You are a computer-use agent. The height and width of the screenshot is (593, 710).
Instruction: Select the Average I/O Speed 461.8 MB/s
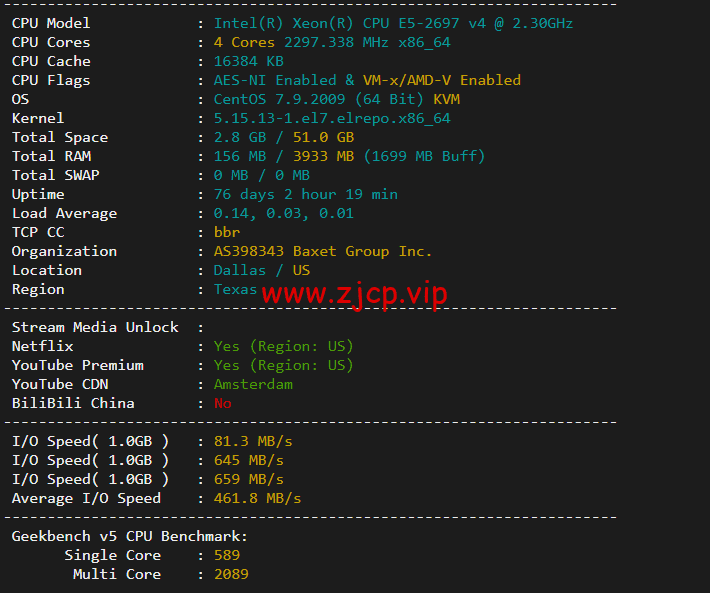(257, 498)
